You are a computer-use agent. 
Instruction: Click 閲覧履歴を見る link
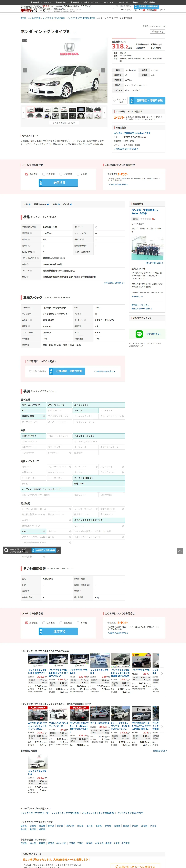(160, 751)
